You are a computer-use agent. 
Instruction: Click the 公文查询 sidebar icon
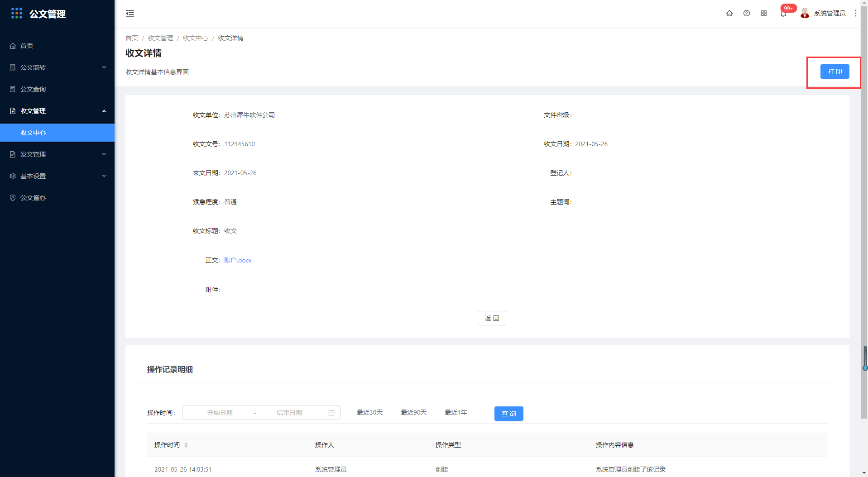(13, 89)
